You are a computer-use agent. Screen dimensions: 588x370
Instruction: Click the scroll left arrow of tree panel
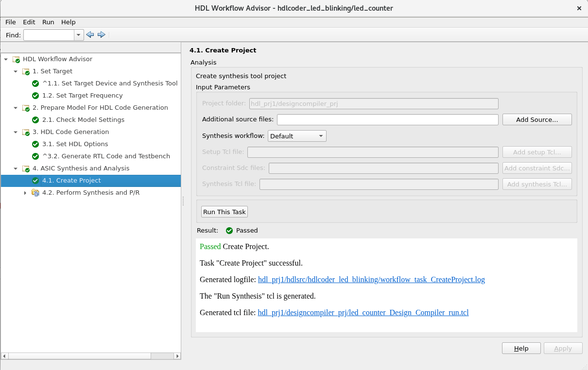4,356
